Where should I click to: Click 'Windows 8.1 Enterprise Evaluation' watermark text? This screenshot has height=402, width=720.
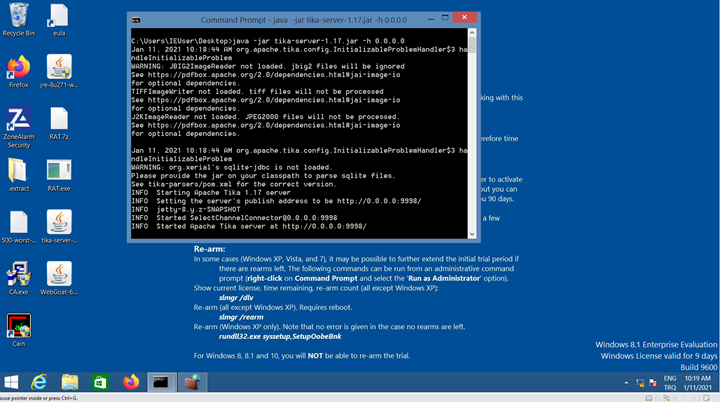[x=656, y=345]
